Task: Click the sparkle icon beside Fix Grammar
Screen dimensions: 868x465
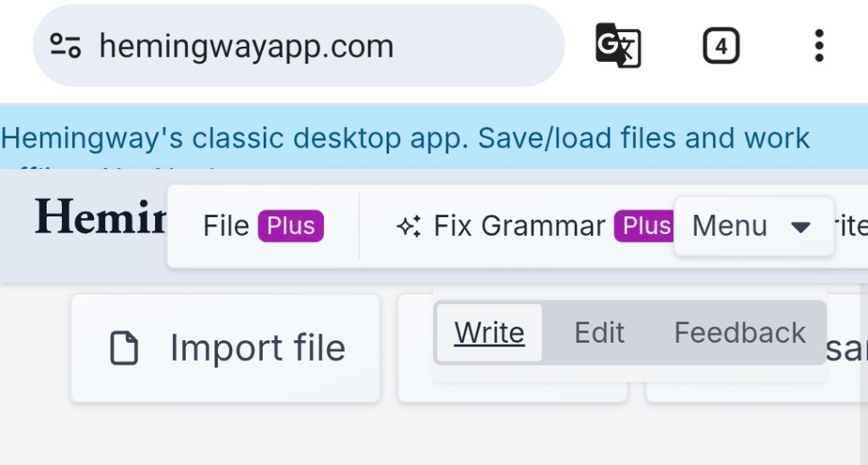Action: coord(409,227)
